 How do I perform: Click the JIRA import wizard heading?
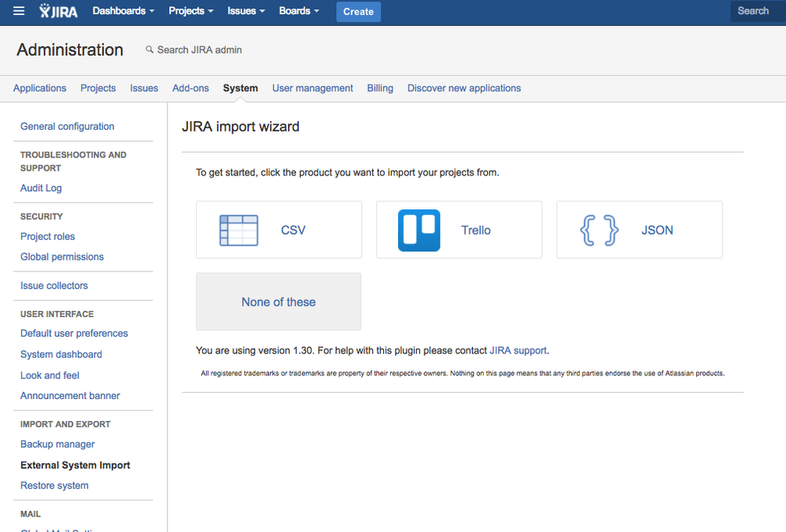(x=241, y=127)
